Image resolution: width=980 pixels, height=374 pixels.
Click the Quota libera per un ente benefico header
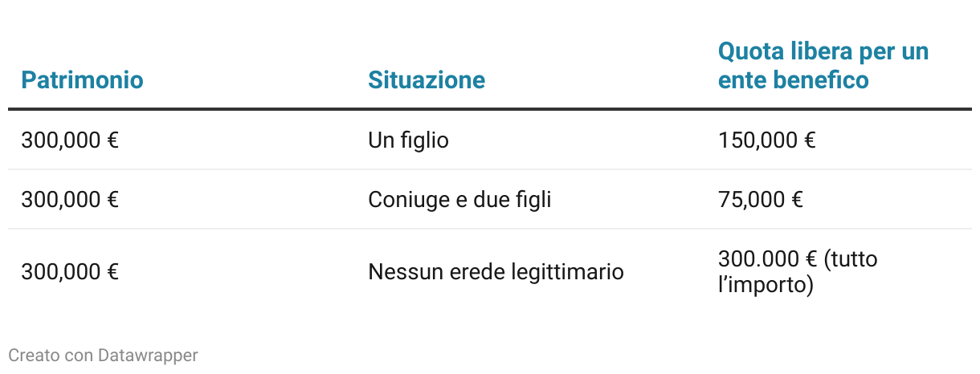pyautogui.click(x=823, y=66)
